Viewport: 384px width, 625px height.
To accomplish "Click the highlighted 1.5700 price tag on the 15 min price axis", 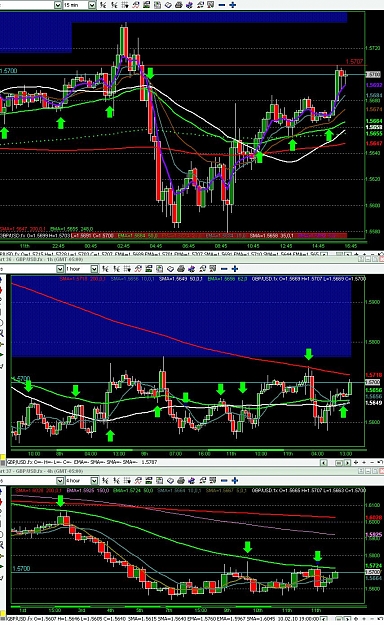I will (373, 75).
